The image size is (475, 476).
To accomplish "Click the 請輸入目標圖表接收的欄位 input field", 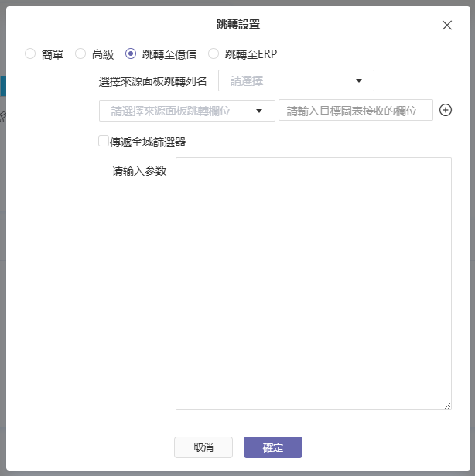I will (x=356, y=110).
